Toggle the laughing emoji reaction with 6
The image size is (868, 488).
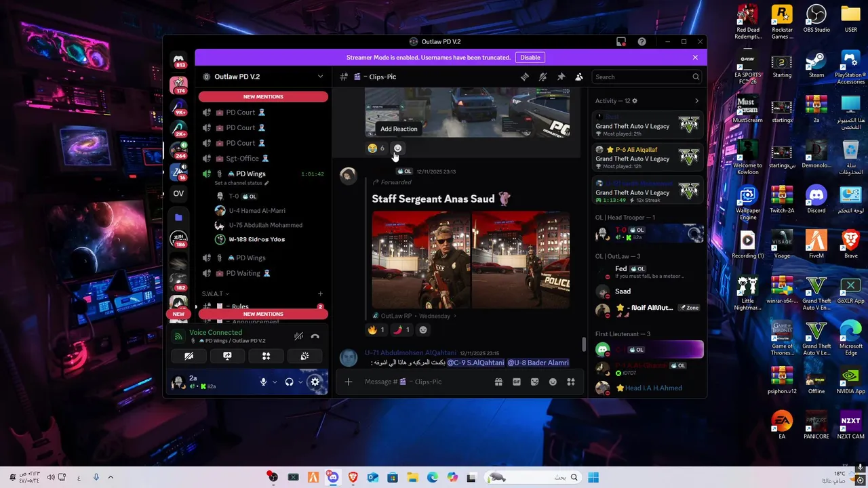376,148
